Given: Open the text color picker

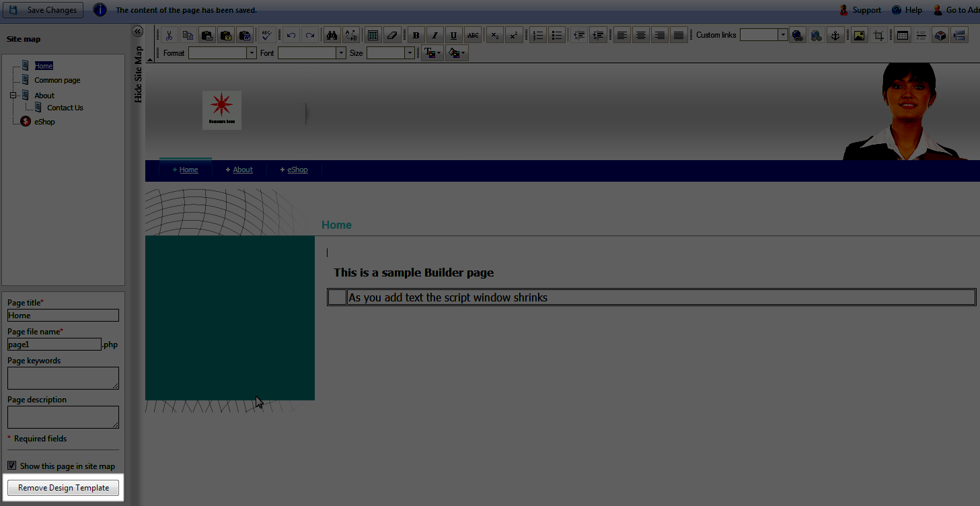Looking at the screenshot, I should (x=432, y=53).
